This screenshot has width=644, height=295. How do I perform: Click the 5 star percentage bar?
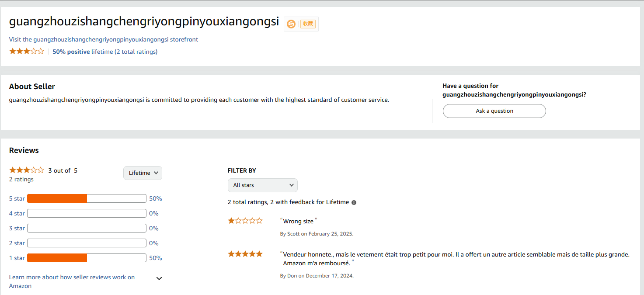pos(86,198)
